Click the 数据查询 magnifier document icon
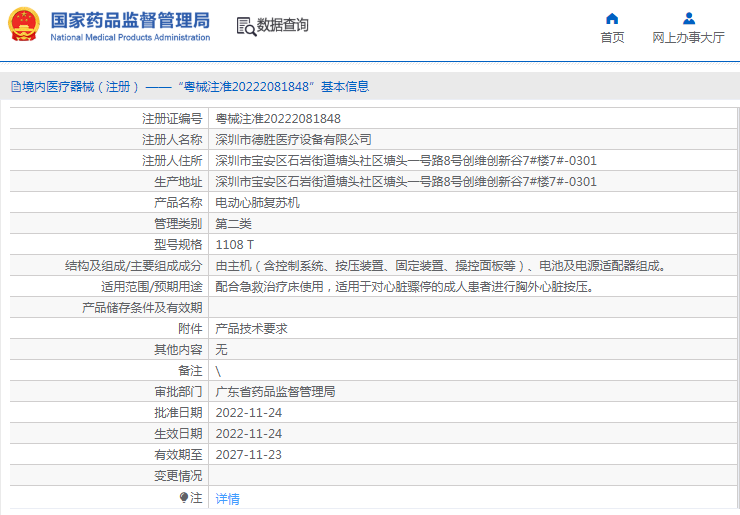The width and height of the screenshot is (740, 515). pos(245,26)
